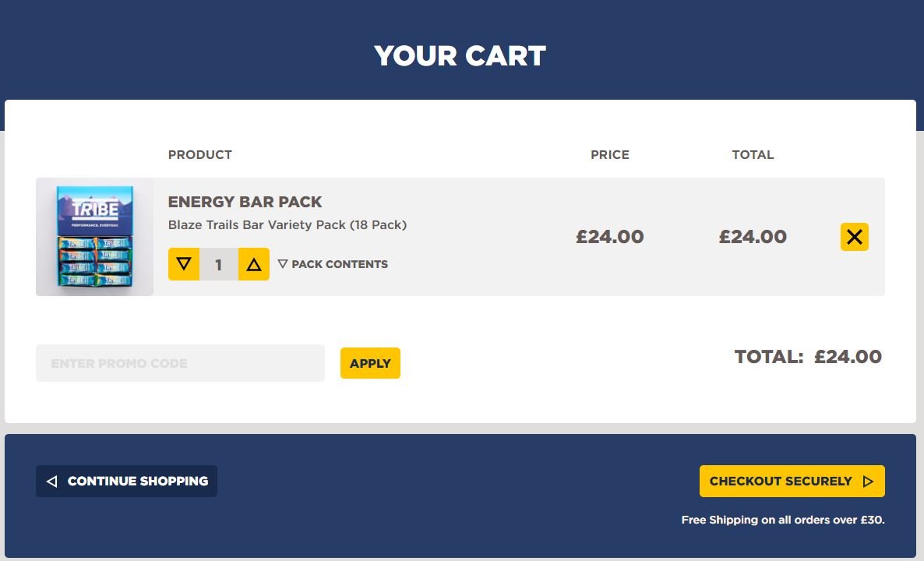Increase quantity with the up triangle button
Image resolution: width=924 pixels, height=561 pixels.
(254, 264)
